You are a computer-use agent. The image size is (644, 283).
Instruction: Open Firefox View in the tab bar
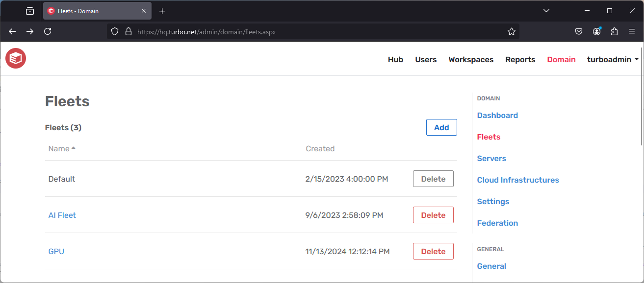pyautogui.click(x=29, y=10)
